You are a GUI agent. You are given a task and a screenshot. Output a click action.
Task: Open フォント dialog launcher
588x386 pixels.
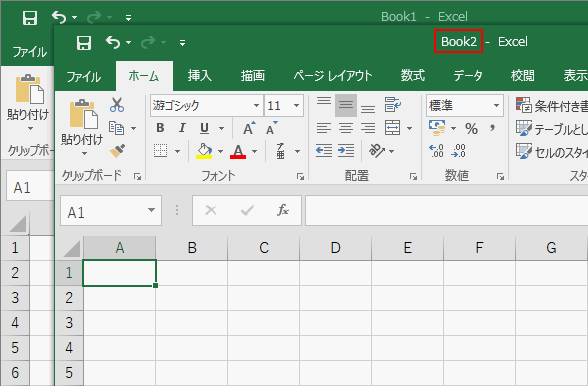click(x=300, y=176)
